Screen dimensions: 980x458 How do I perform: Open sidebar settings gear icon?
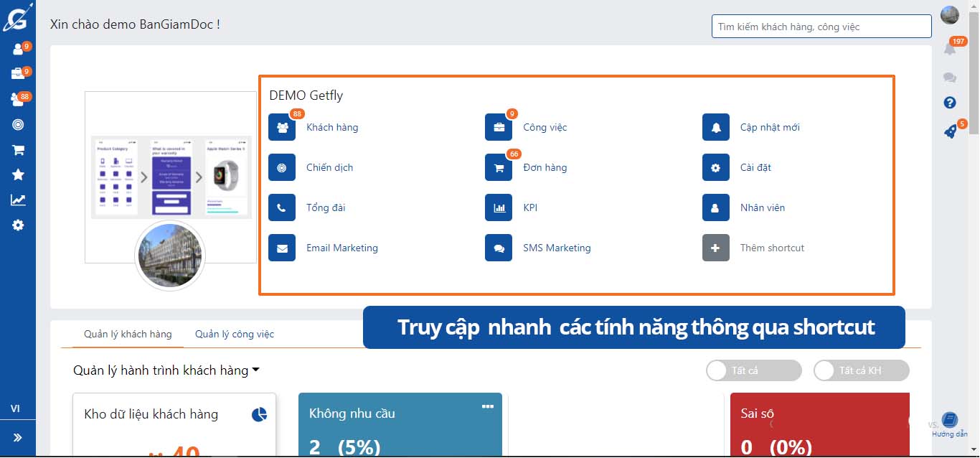point(18,225)
